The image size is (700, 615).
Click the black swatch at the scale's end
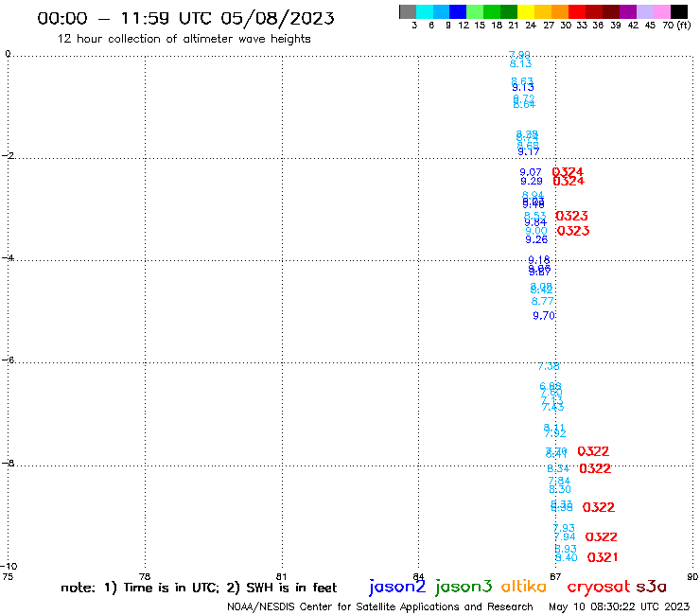(679, 11)
